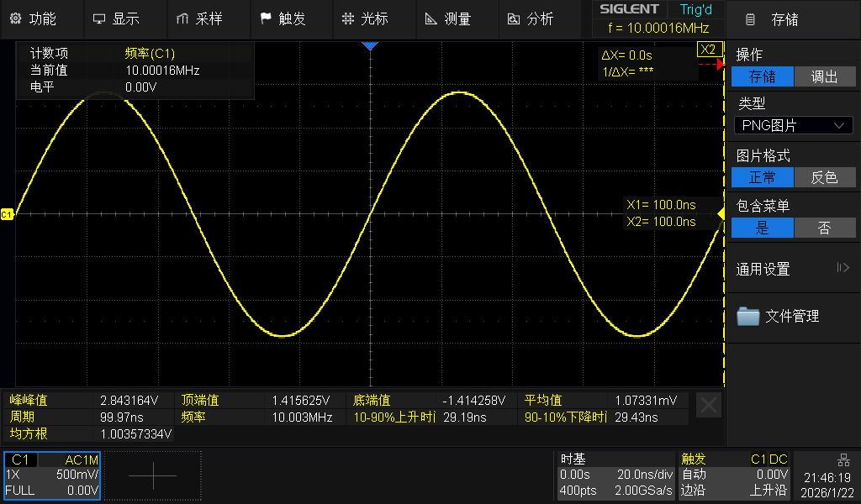861x504 pixels.
Task: Click the 文件管理 folder icon
Action: pos(747,317)
